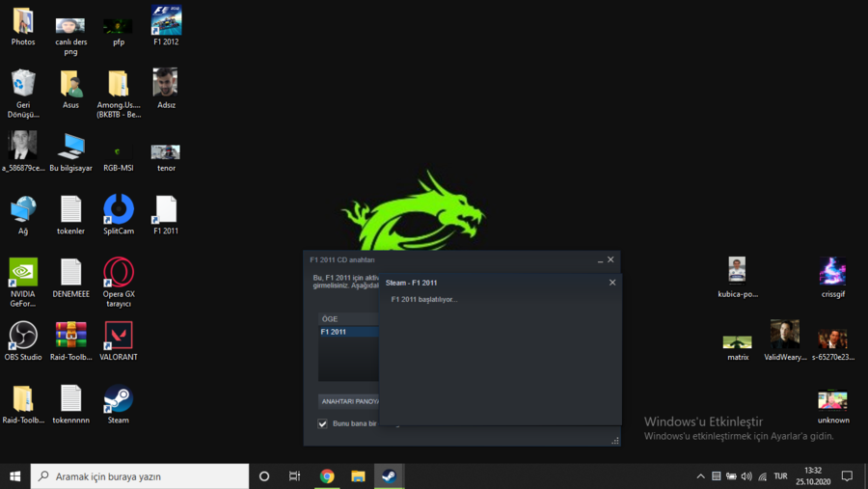Open the notification center icon
The width and height of the screenshot is (868, 489).
tap(847, 476)
